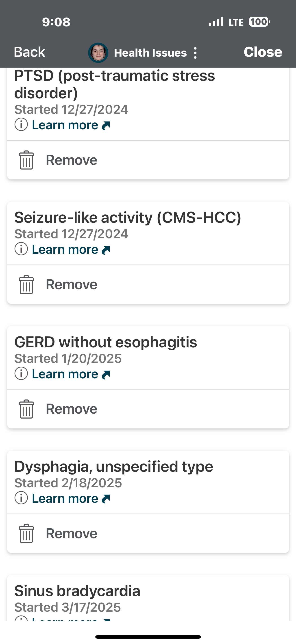The height and width of the screenshot is (644, 296).
Task: Tap info icon under PTSD entry
Action: (x=21, y=125)
